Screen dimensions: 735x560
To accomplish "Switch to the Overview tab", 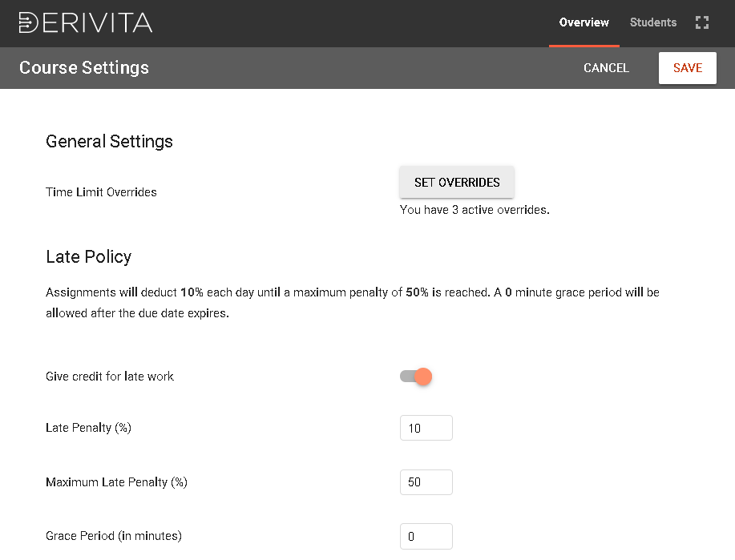I will tap(584, 22).
